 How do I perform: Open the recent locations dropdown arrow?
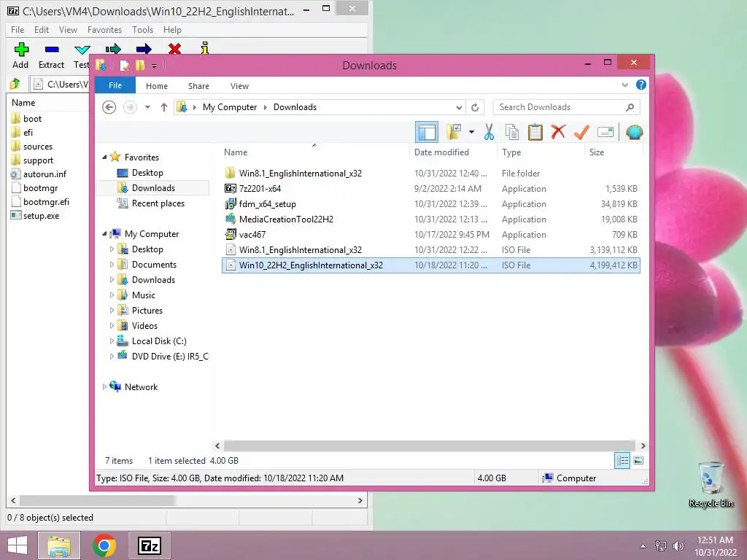pos(147,107)
